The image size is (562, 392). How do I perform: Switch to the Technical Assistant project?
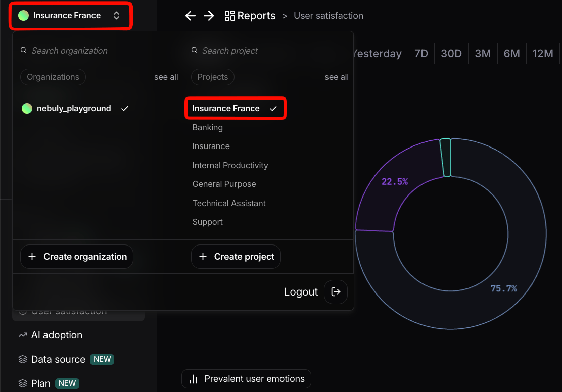click(229, 203)
